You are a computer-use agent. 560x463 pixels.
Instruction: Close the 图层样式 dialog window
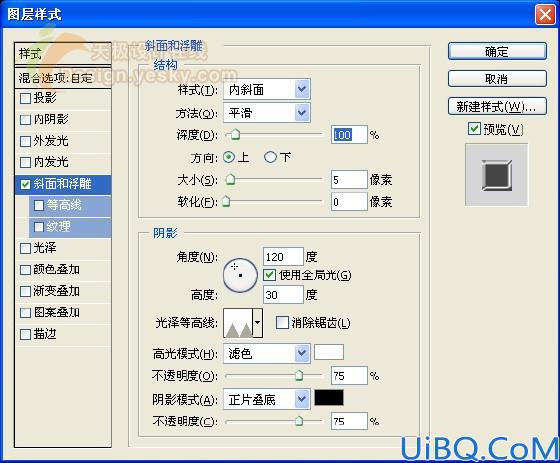click(545, 15)
